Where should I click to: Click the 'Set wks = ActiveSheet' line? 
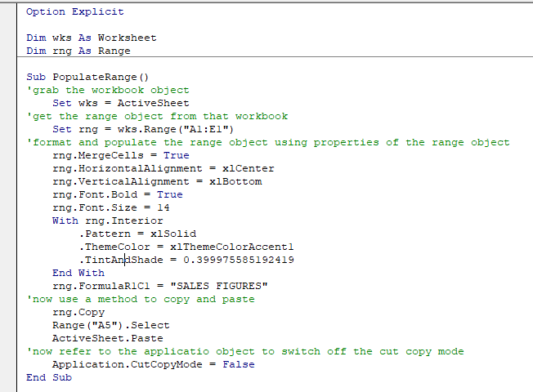(x=121, y=103)
